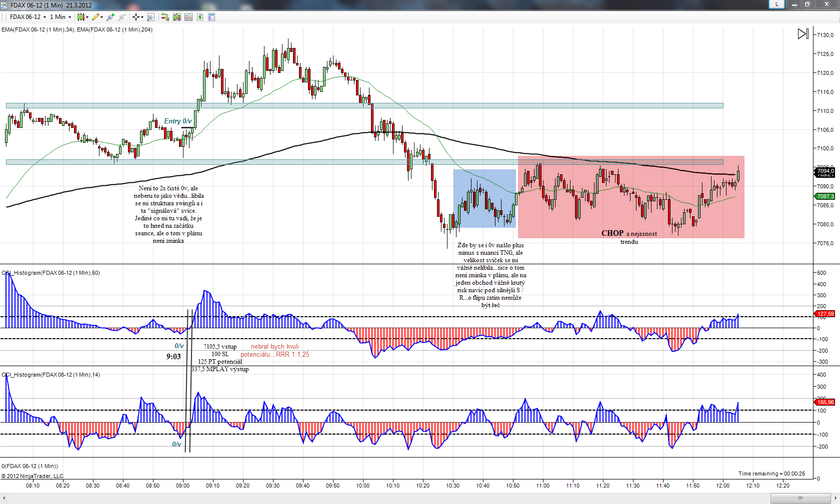Click the horizontal scrollbar right arrow
Image resolution: width=840 pixels, height=504 pixels.
(835, 498)
